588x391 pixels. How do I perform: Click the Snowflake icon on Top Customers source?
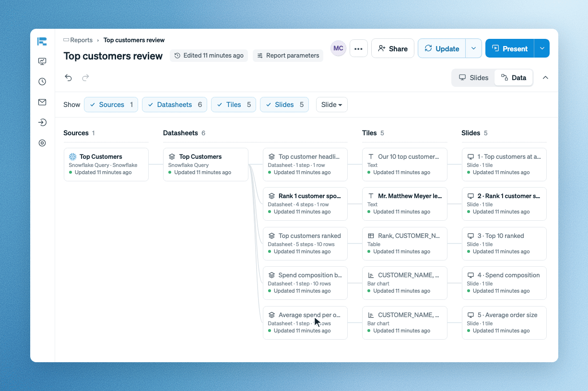pyautogui.click(x=73, y=157)
